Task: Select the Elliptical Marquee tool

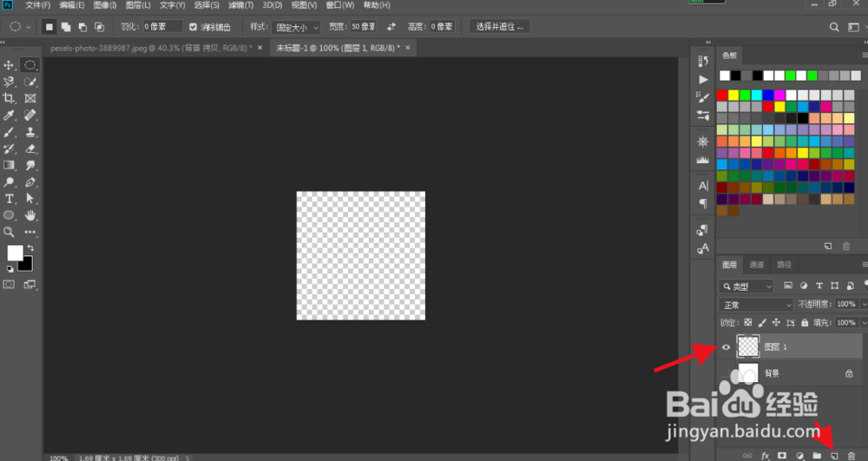Action: coord(30,65)
